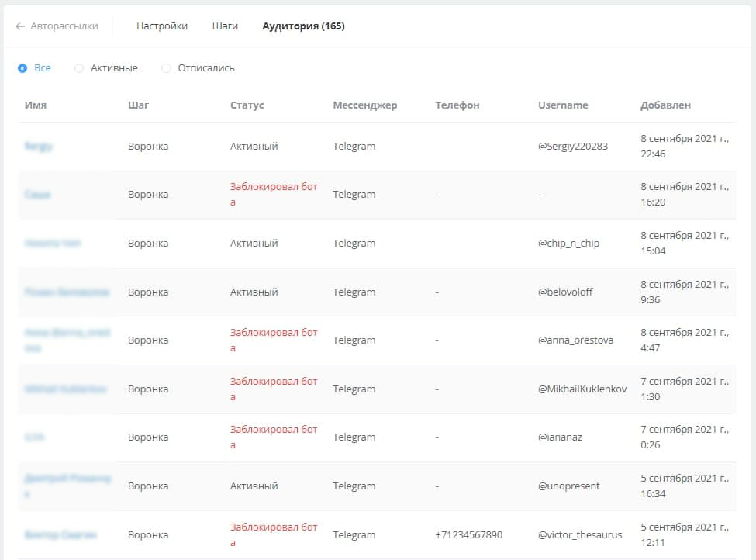Open the Настройки tab

[x=162, y=26]
